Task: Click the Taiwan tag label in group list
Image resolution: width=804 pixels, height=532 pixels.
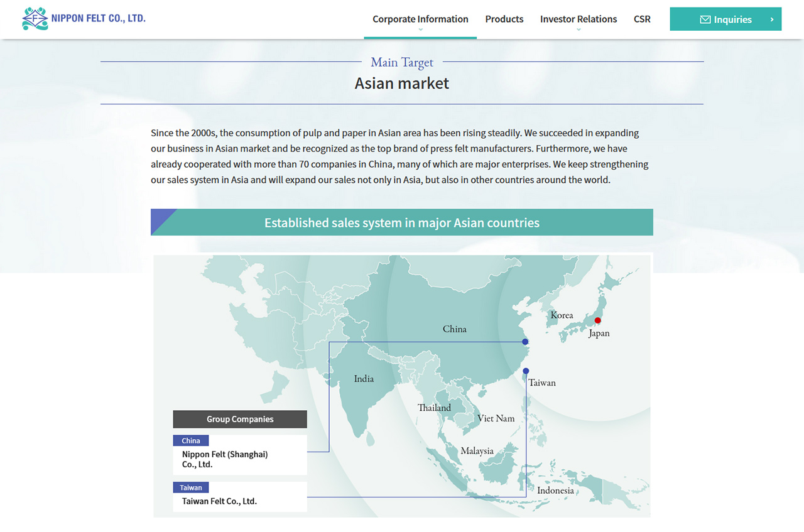Action: tap(191, 487)
